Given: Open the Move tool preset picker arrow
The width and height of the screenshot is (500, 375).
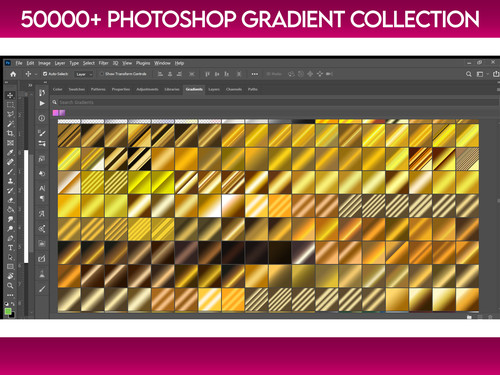Looking at the screenshot, I should 36,74.
